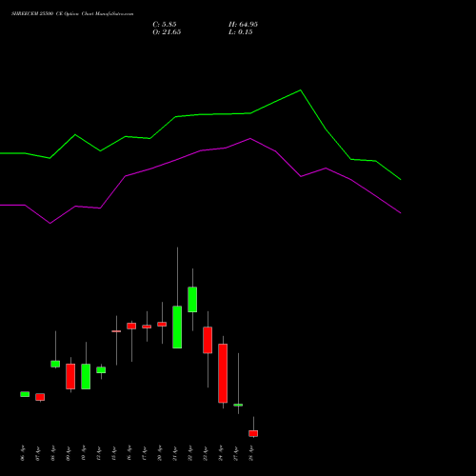Click the last red candlestick for 28 Apr
The image size is (476, 476).
point(253,433)
